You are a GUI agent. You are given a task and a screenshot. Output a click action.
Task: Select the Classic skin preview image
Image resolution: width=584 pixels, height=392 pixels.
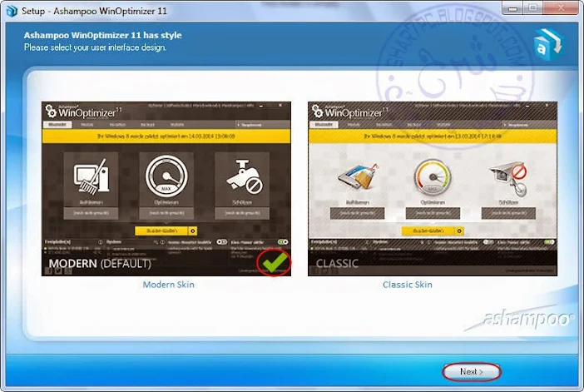click(433, 189)
